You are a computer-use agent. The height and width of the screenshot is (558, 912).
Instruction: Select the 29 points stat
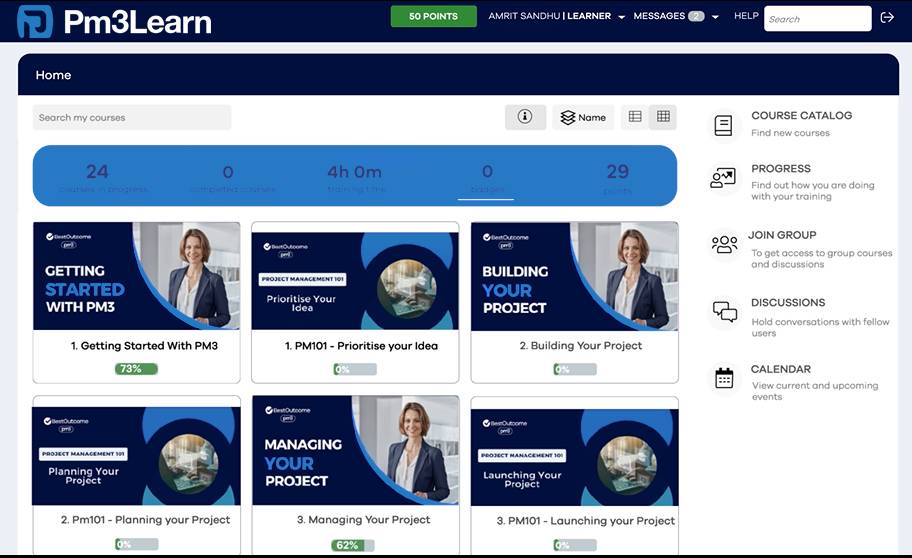pos(617,178)
